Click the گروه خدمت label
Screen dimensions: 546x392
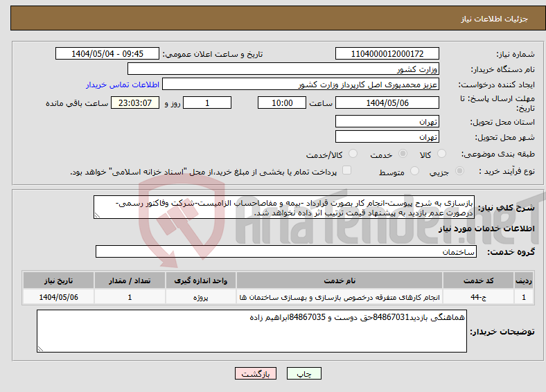pos(511,251)
